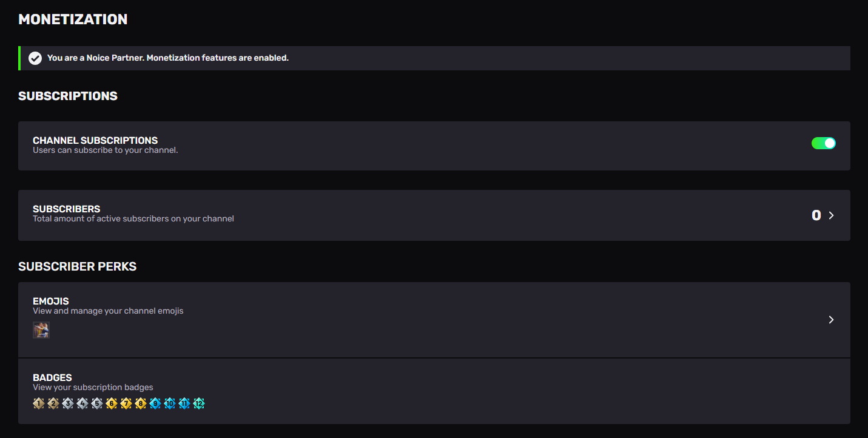Image resolution: width=868 pixels, height=438 pixels.
Task: Click the Channel Subscriptions label
Action: point(95,140)
